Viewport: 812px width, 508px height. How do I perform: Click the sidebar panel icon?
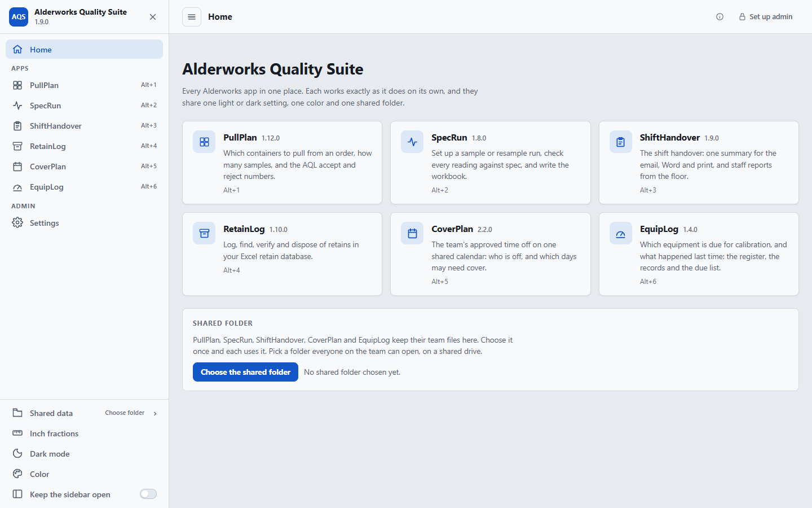point(17,494)
